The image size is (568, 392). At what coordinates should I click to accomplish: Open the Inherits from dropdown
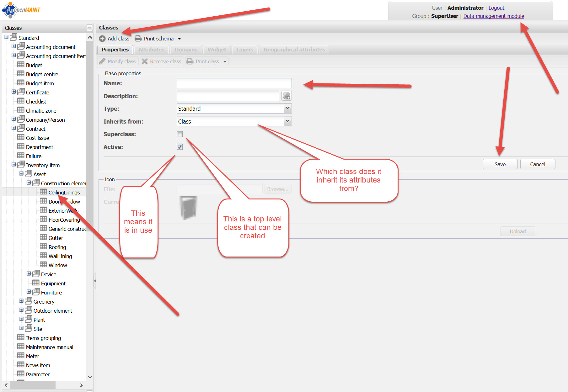287,121
